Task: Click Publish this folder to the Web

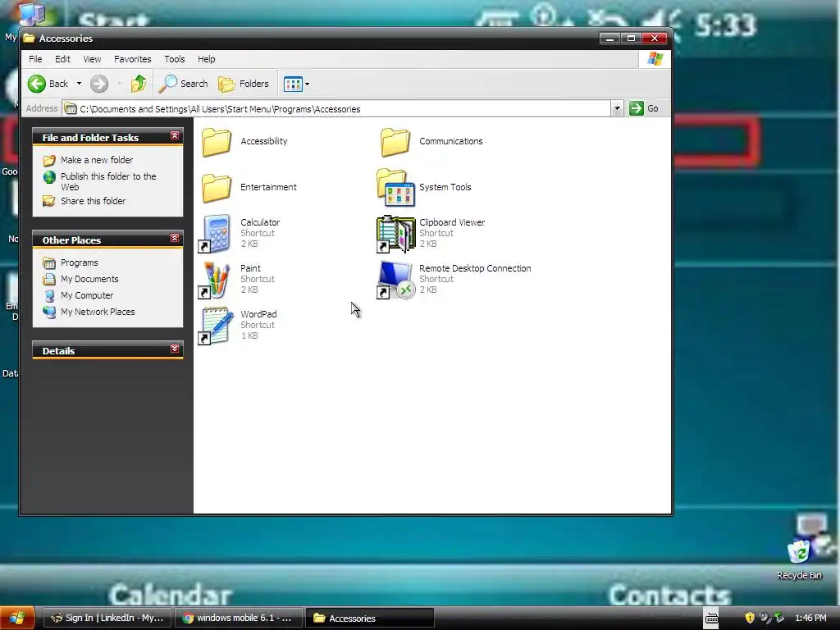Action: tap(108, 181)
